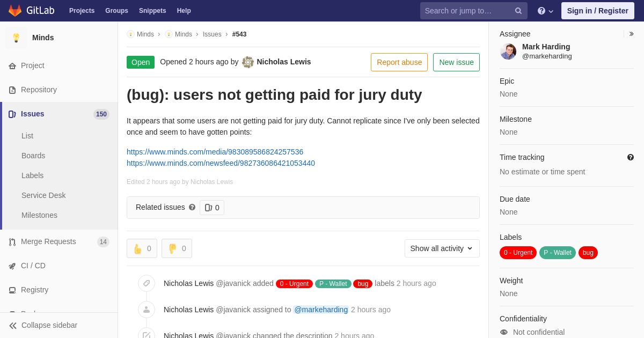Click the 14 merge requests badge
The width and height of the screenshot is (644, 338).
(103, 242)
